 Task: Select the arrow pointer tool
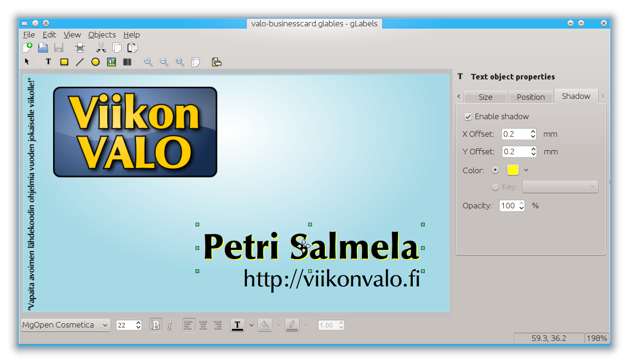[x=27, y=61]
